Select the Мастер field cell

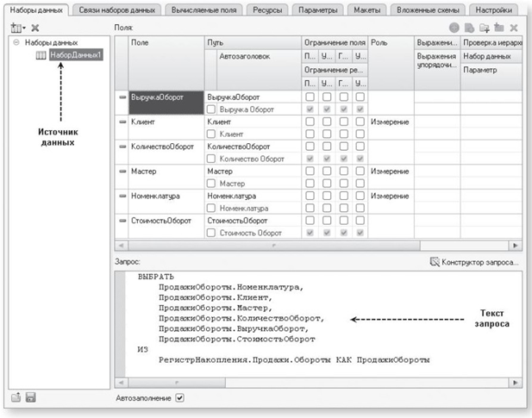click(x=166, y=177)
